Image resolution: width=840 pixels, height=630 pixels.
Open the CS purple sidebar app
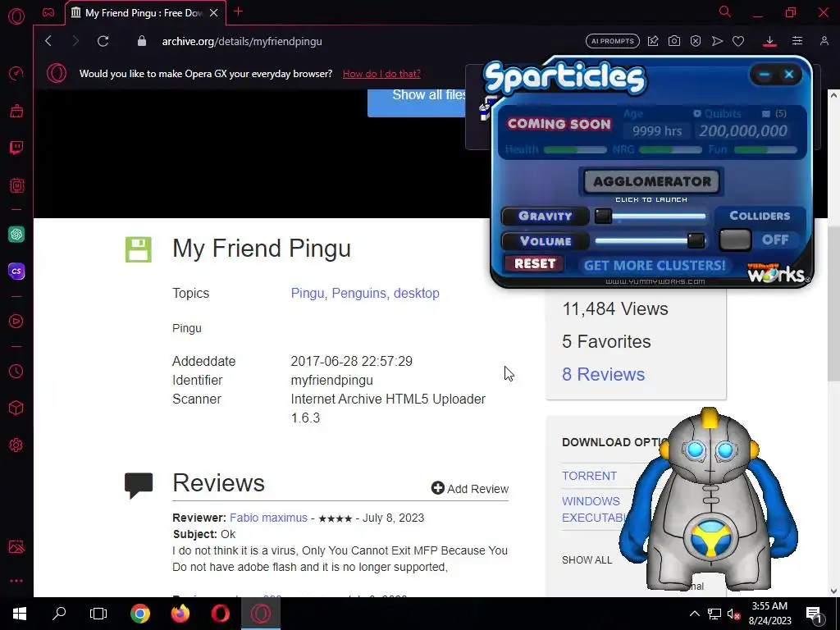pos(16,271)
